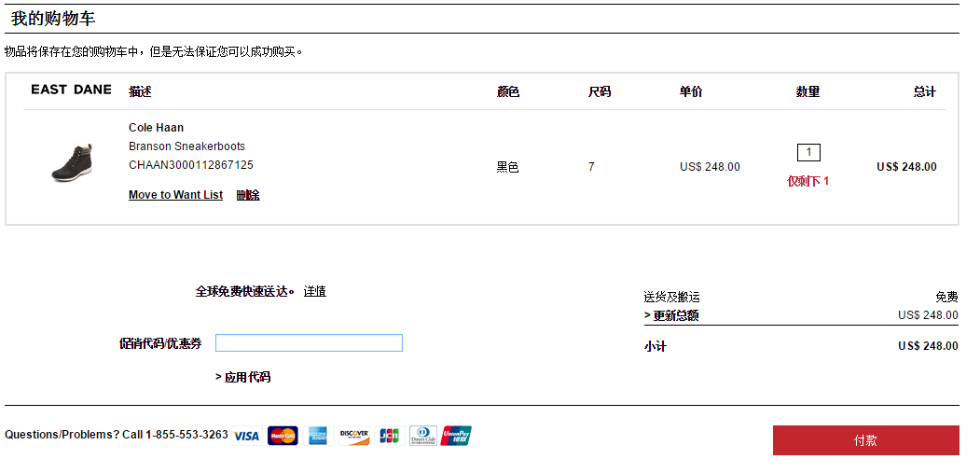Open the Branson Sneakerboots product thumbnail
980x473 pixels.
(72, 162)
